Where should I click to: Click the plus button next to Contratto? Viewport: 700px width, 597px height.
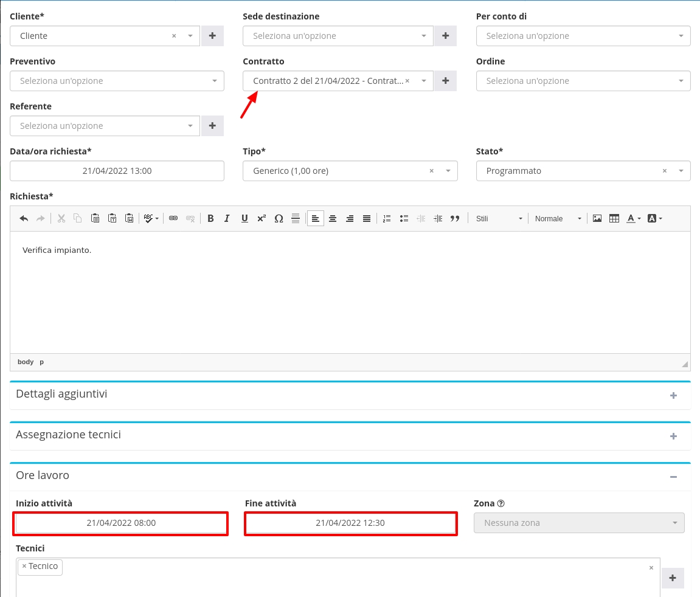point(445,81)
